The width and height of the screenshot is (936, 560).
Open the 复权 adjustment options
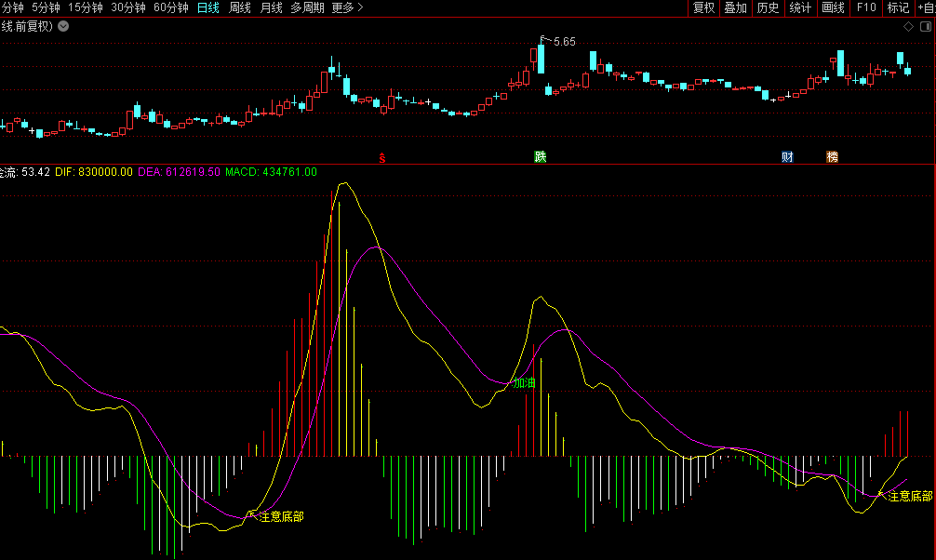coord(703,7)
